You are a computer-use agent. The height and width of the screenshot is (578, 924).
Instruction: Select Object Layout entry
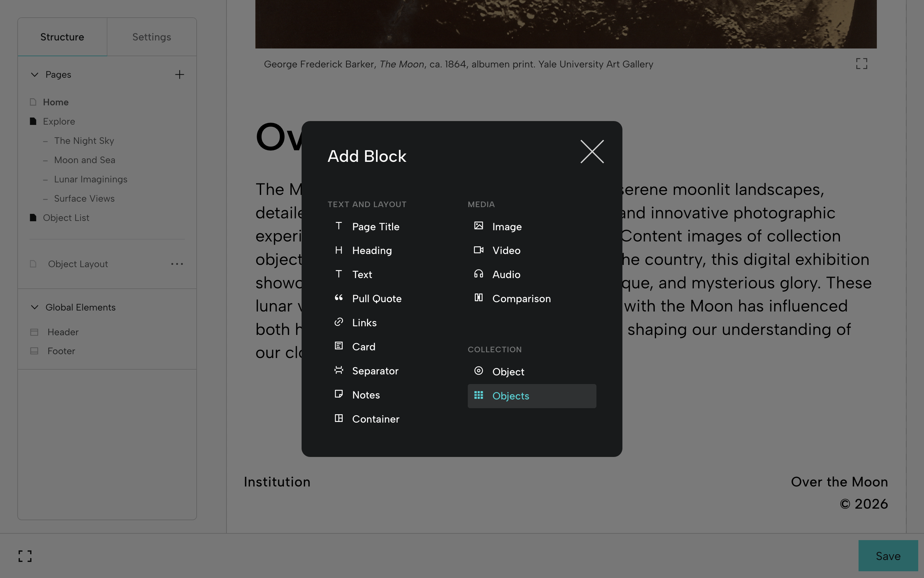78,264
